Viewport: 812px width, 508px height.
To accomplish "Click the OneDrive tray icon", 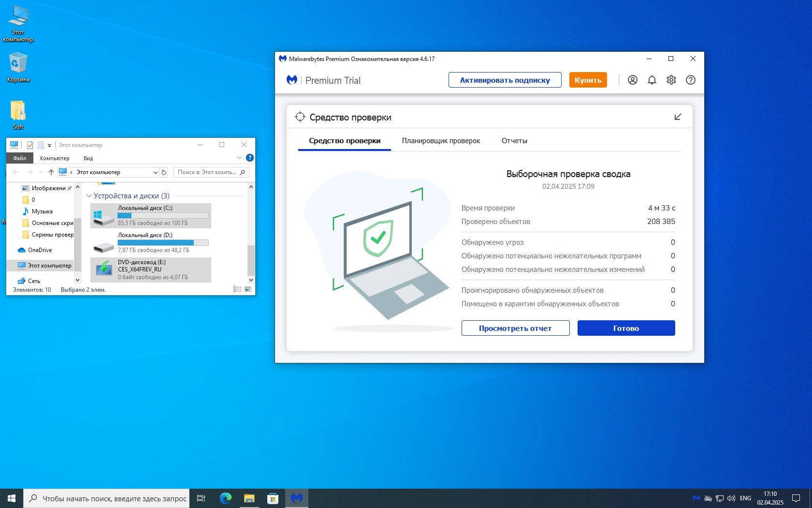I will point(708,498).
